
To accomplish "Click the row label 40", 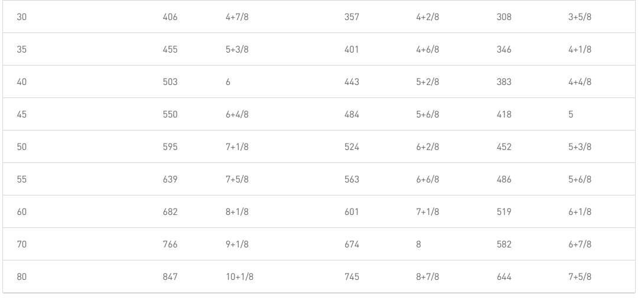I will pos(21,82).
